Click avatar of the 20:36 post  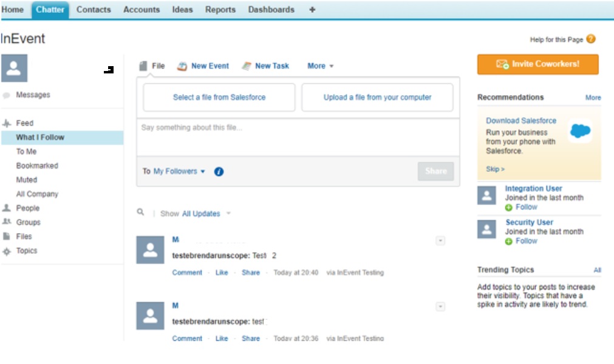click(150, 315)
